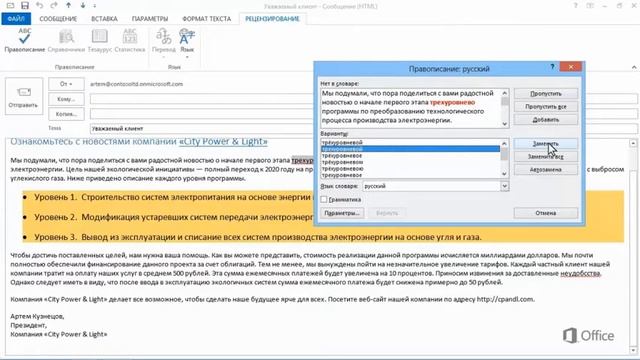
Task: Open help in the spelling dialog
Action: click(552, 67)
